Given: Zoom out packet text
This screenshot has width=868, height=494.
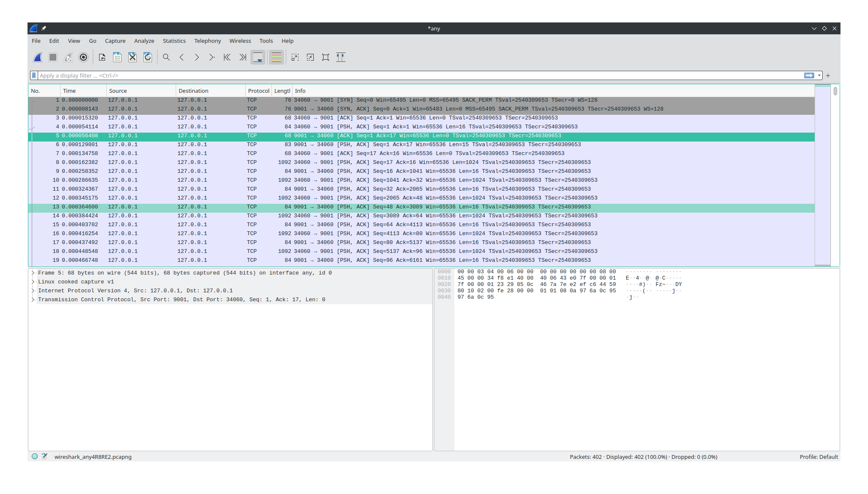Looking at the screenshot, I should 310,57.
